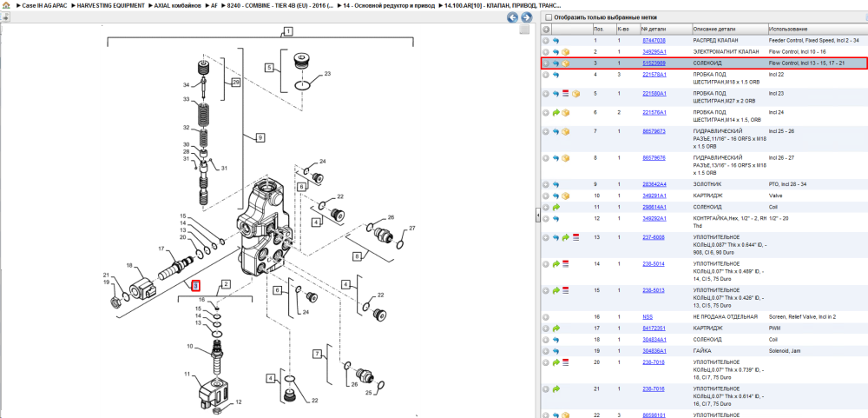Click box icon in row 86579673

pos(566,132)
